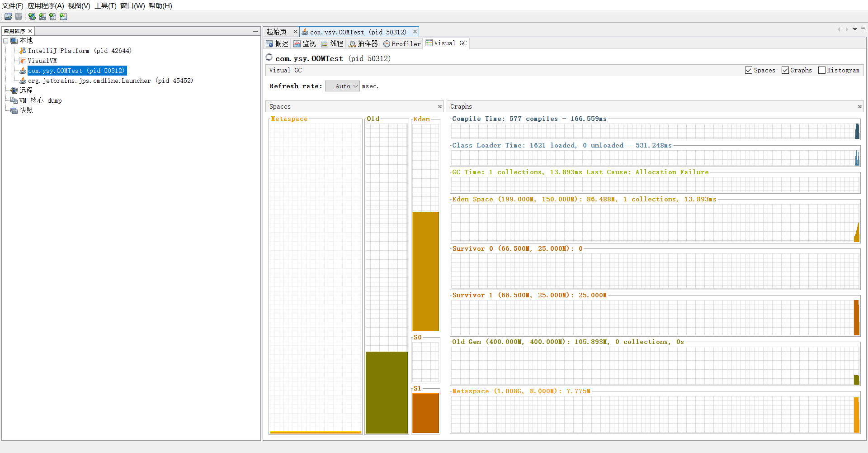Close the com.ysy.OOMTest document tab

pyautogui.click(x=415, y=32)
